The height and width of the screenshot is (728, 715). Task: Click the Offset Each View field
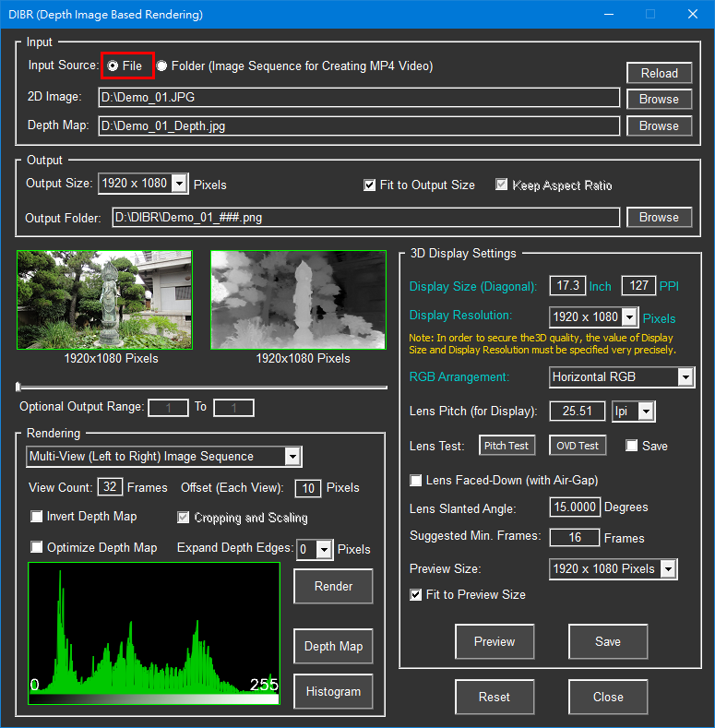point(308,488)
